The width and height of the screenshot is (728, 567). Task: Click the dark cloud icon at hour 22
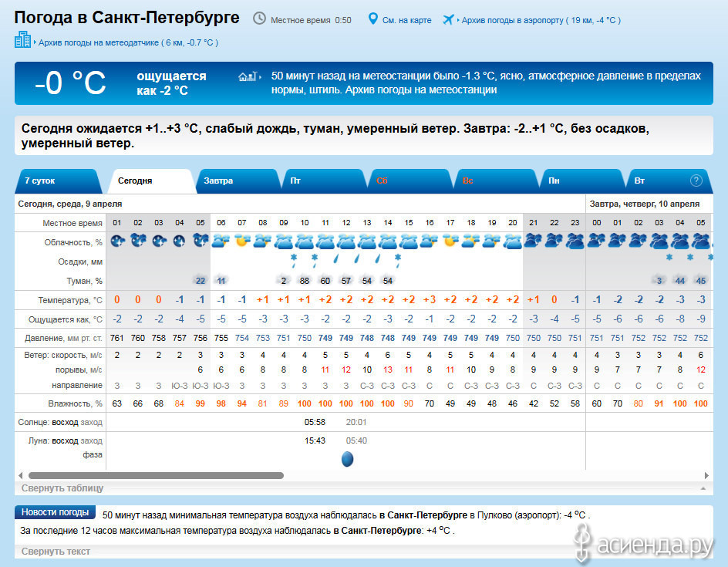click(554, 241)
